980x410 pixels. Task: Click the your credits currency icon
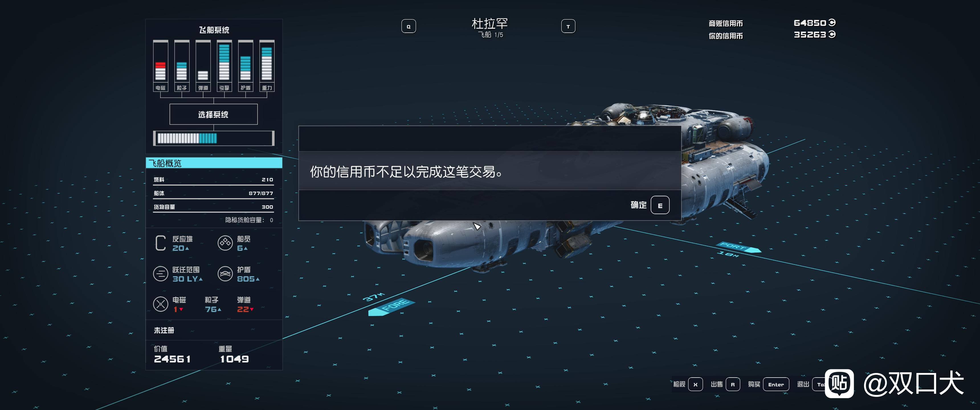(x=832, y=35)
